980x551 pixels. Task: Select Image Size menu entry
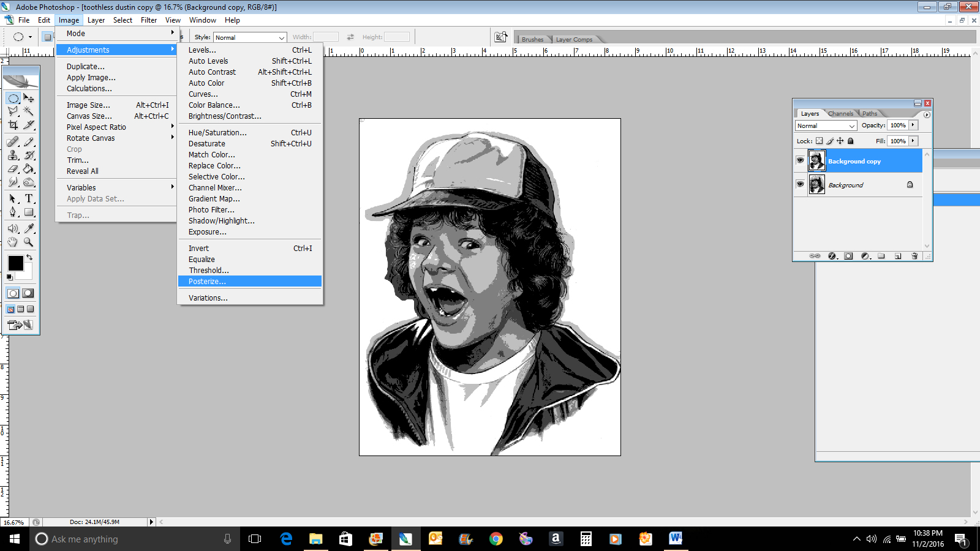click(115, 105)
